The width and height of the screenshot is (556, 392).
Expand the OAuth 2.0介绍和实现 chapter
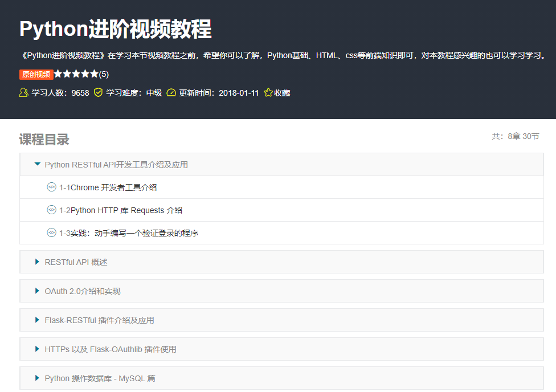(x=281, y=291)
